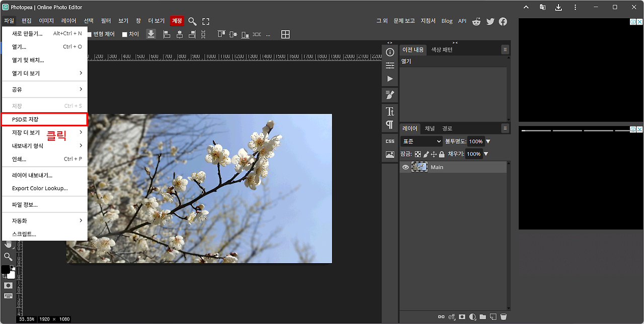Align right edges icon in options bar
The height and width of the screenshot is (324, 644).
(x=192, y=34)
